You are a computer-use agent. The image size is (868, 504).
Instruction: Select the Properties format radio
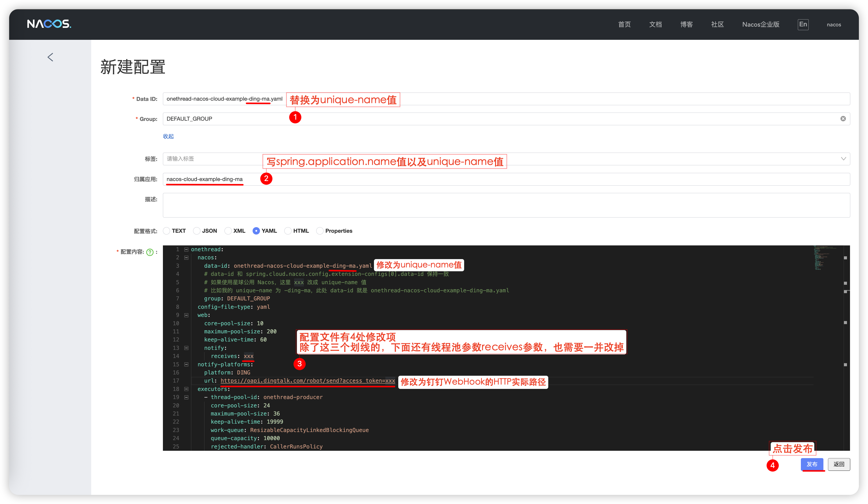coord(320,231)
